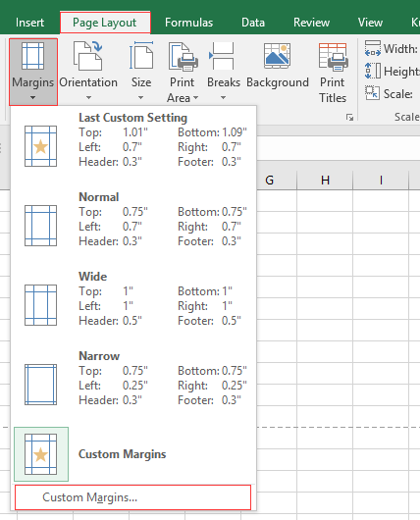The image size is (420, 520).
Task: Click the Orientation icon
Action: pyautogui.click(x=87, y=56)
